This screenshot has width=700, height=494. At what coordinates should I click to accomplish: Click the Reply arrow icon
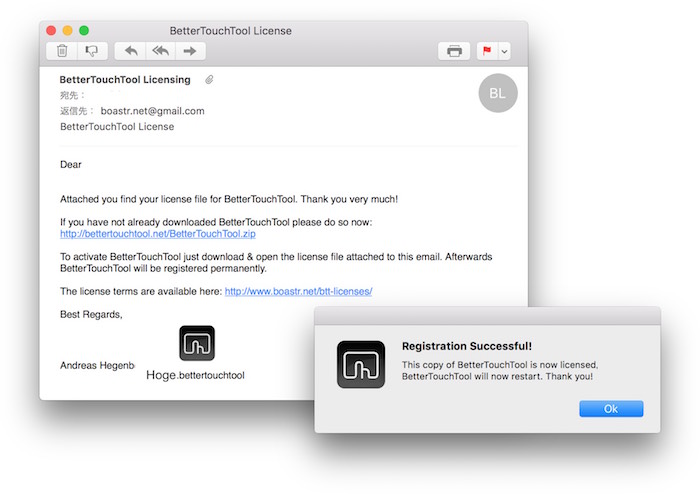131,51
